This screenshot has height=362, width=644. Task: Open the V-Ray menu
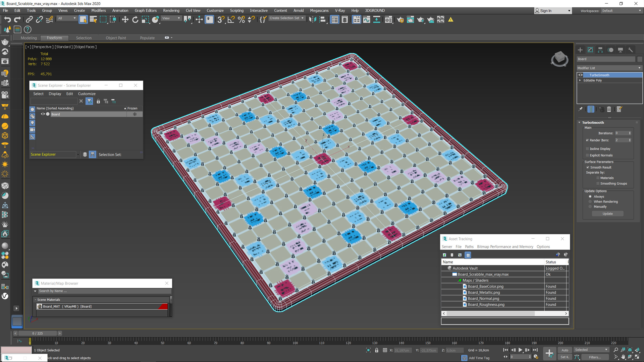pyautogui.click(x=339, y=10)
